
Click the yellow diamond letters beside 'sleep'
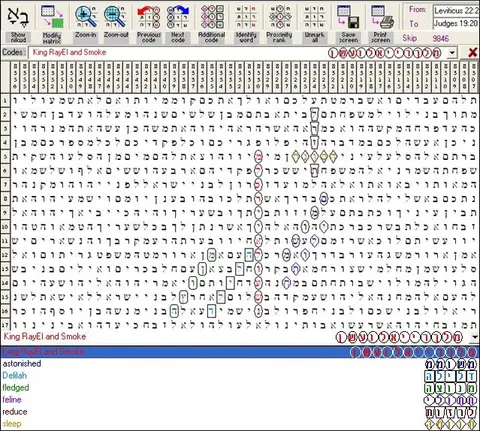pos(451,424)
